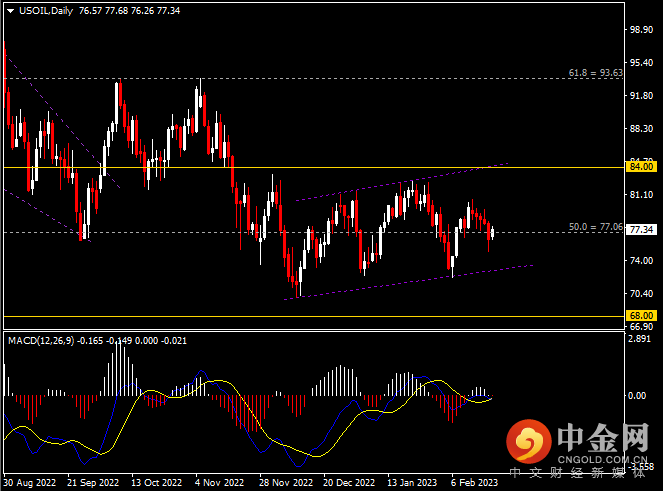Click the 98.94 price axis label
Screen dimensions: 663x491
click(640, 30)
